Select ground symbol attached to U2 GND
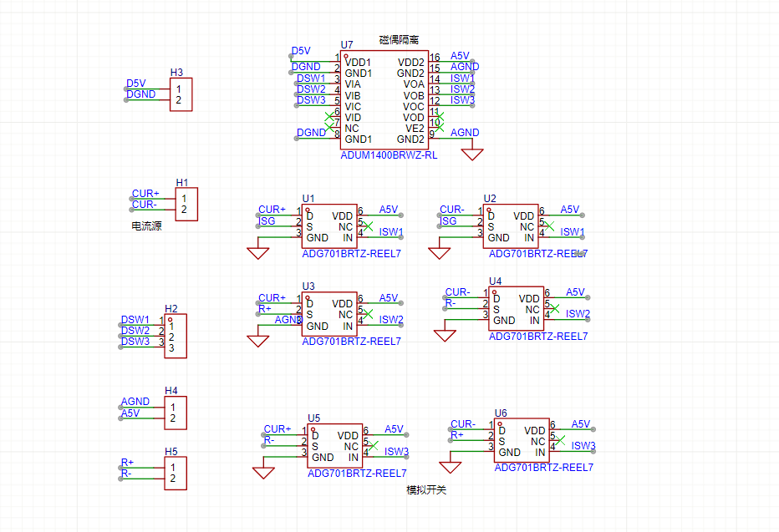The image size is (779, 532). pyautogui.click(x=439, y=253)
